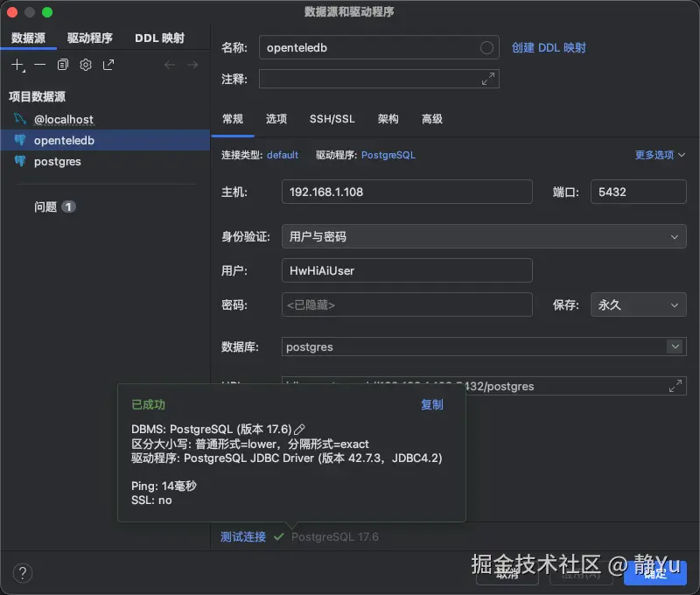Go forward with the right arrow
The height and width of the screenshot is (595, 700).
pyautogui.click(x=192, y=65)
